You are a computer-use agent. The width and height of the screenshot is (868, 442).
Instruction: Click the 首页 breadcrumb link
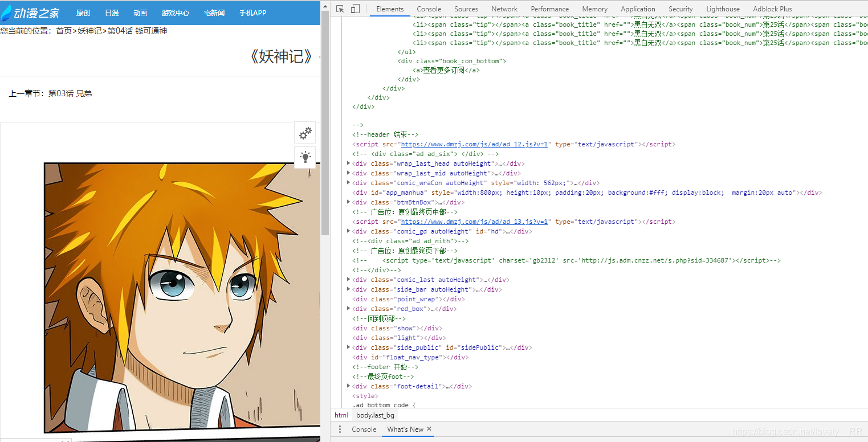pos(64,31)
